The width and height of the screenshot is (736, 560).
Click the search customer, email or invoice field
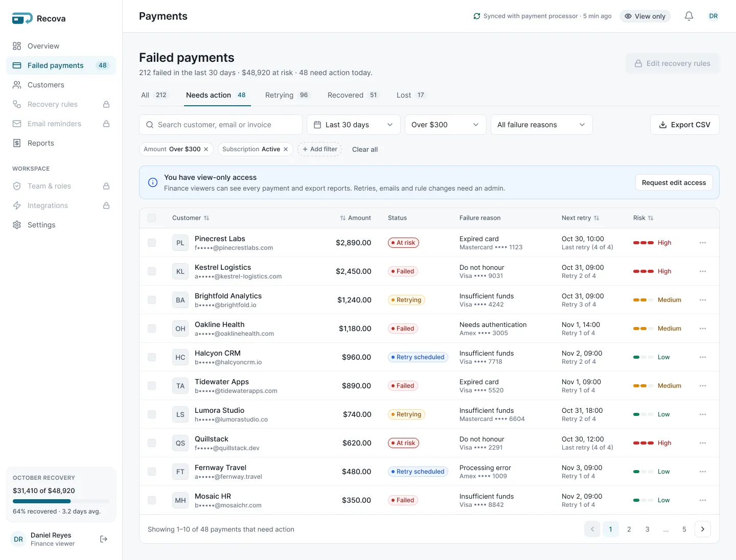pos(221,125)
